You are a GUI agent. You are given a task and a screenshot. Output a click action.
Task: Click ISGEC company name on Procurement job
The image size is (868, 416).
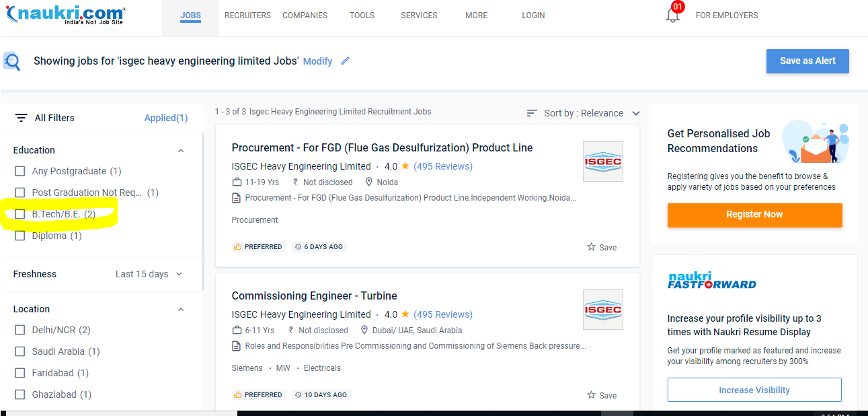(301, 166)
